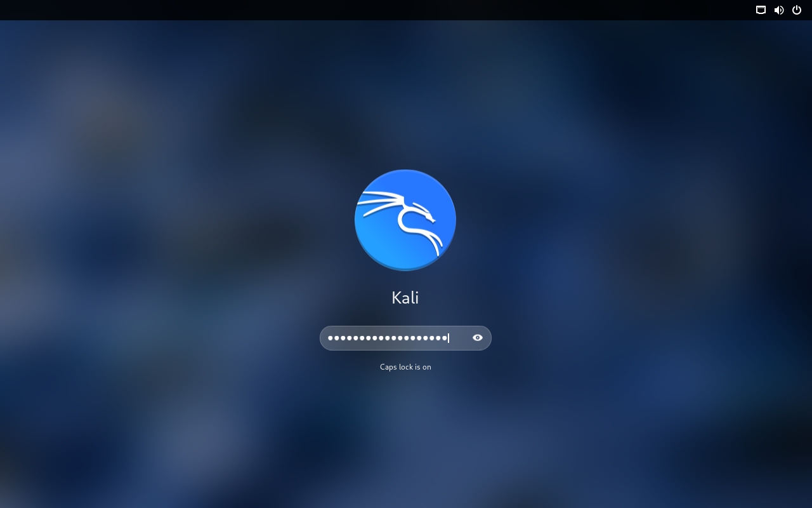Click the Kali dragon avatar
The height and width of the screenshot is (508, 812).
click(x=405, y=220)
